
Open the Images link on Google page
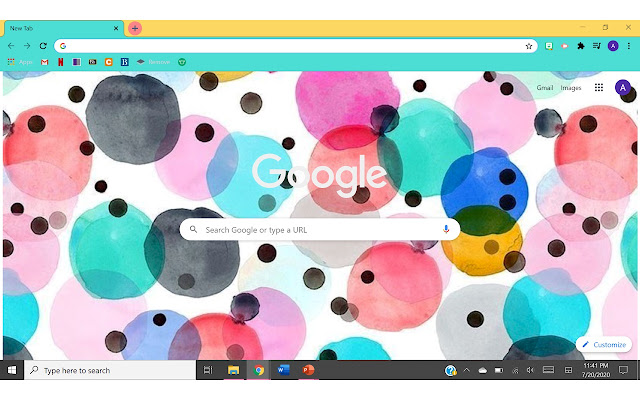point(571,88)
